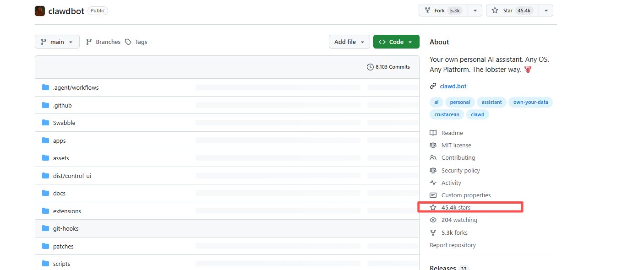
Task: Click the dist/control-ui folder icon
Action: pos(45,176)
